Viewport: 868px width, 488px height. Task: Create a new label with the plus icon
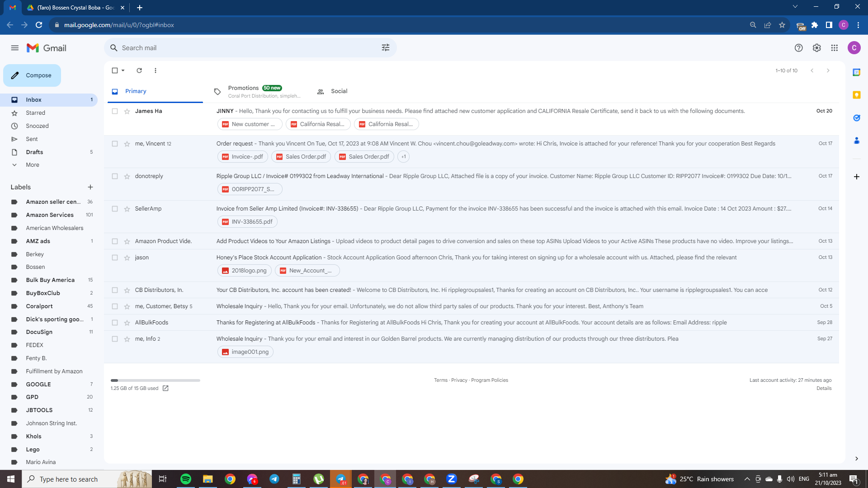coord(90,187)
